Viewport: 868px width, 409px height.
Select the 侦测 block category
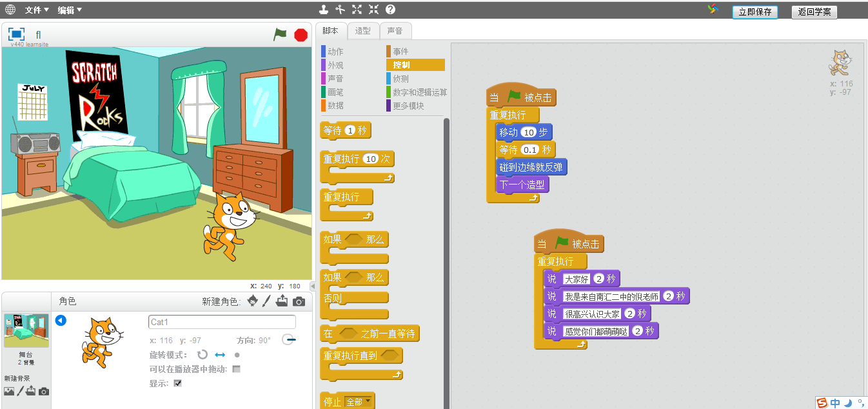[x=400, y=79]
